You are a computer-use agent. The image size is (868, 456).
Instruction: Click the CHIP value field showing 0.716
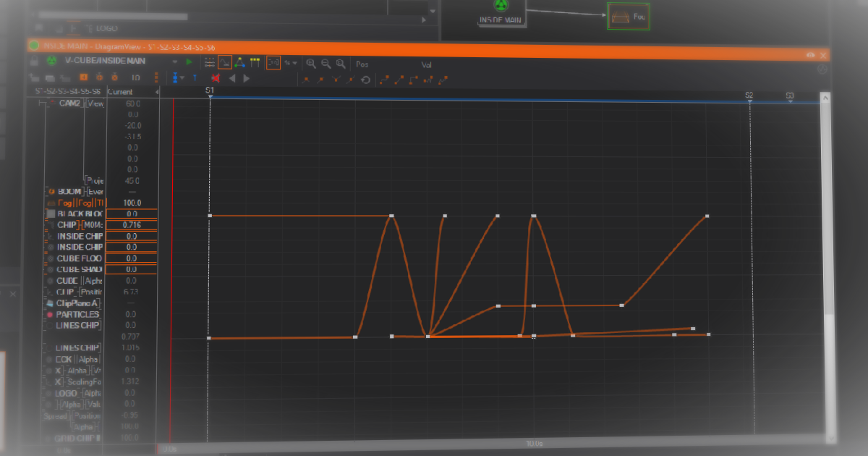(131, 225)
